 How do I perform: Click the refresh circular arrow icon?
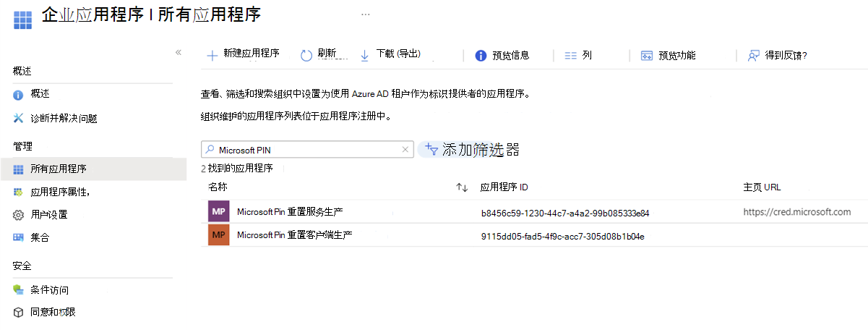click(306, 55)
